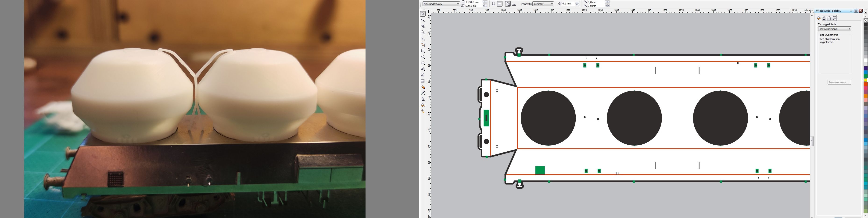Image resolution: width=868 pixels, height=218 pixels.
Task: Activate the Crop tool
Action: (x=423, y=26)
